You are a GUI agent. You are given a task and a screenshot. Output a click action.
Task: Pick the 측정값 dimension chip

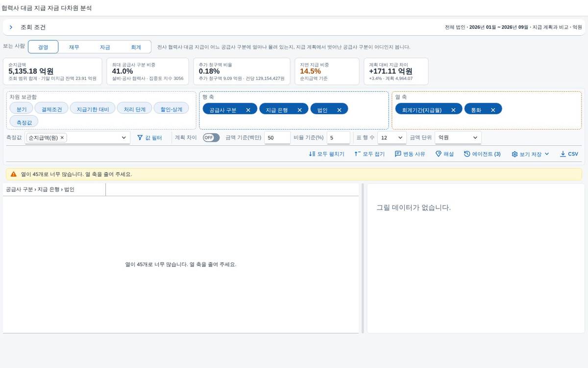coord(24,121)
